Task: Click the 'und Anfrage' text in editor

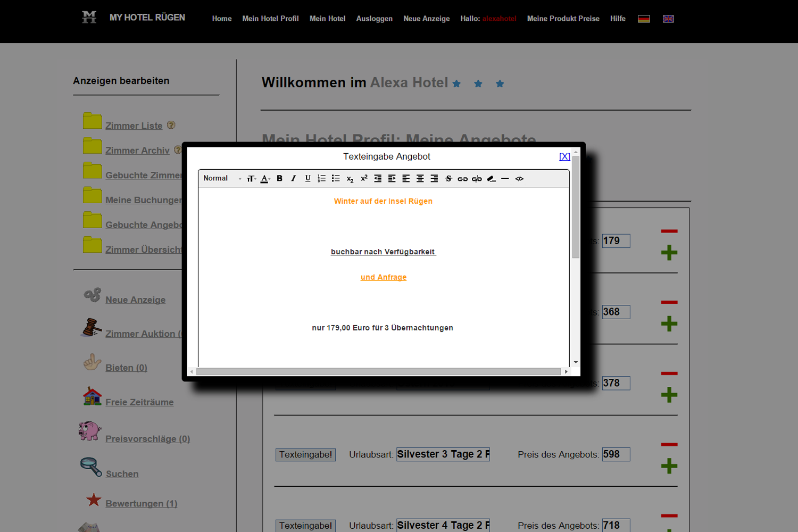Action: [x=384, y=277]
